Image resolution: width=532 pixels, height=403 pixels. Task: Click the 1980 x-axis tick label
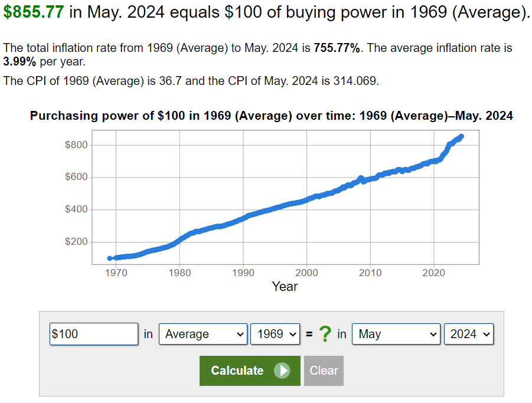[179, 273]
